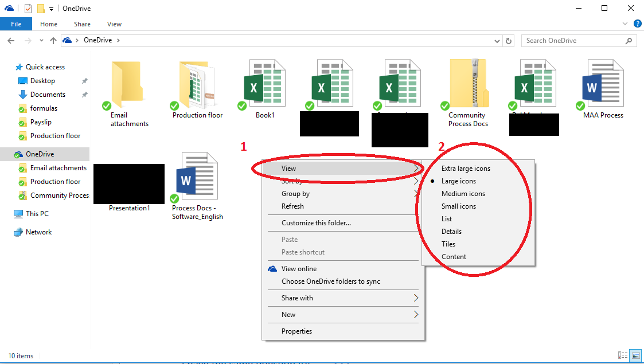Click inside the Search OneDrive box

573,40
